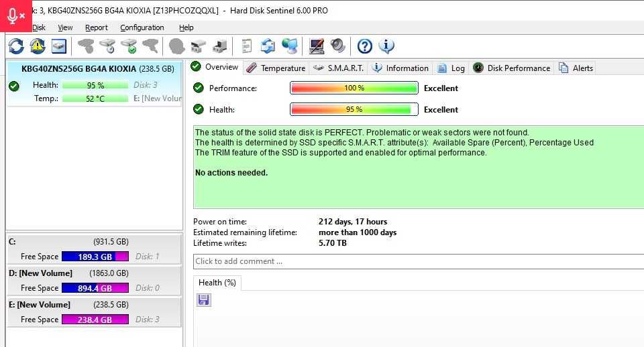The height and width of the screenshot is (347, 644).
Task: Click the 'Disk: 0' label under D:
Action: coord(148,288)
